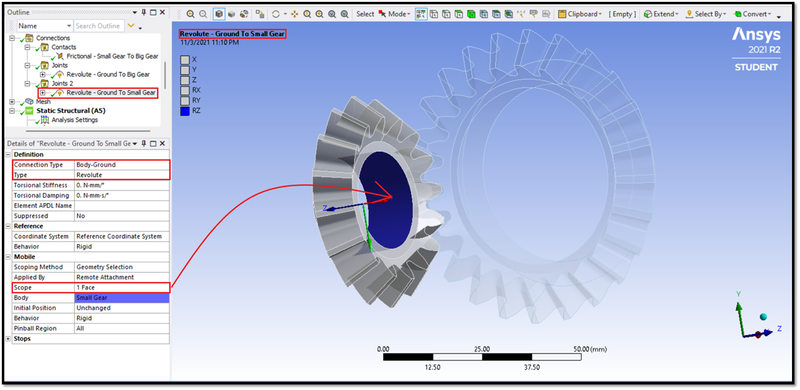Image resolution: width=800 pixels, height=390 pixels.
Task: Click the yellow filter chevron beside Search Outline
Action: [x=131, y=26]
